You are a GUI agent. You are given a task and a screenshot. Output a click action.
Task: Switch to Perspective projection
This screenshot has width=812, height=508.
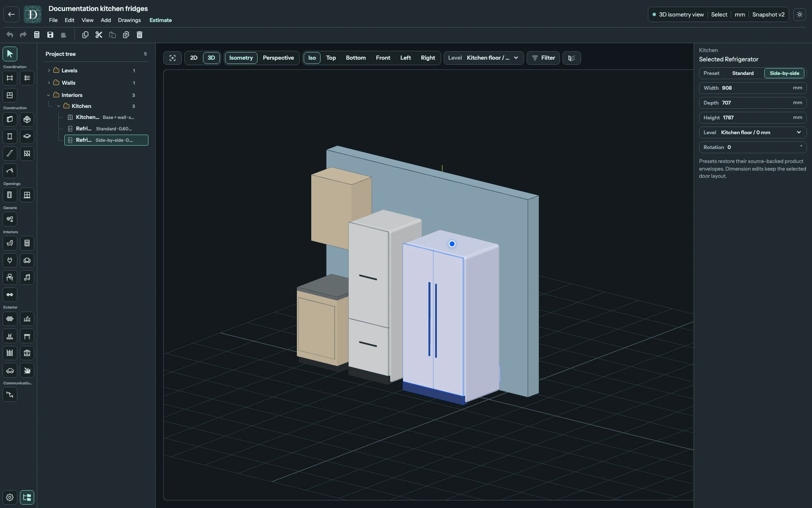tap(278, 58)
